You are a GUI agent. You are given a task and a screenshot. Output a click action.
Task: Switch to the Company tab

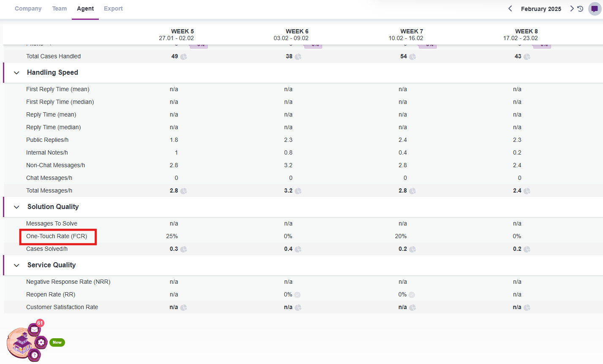[x=28, y=8]
